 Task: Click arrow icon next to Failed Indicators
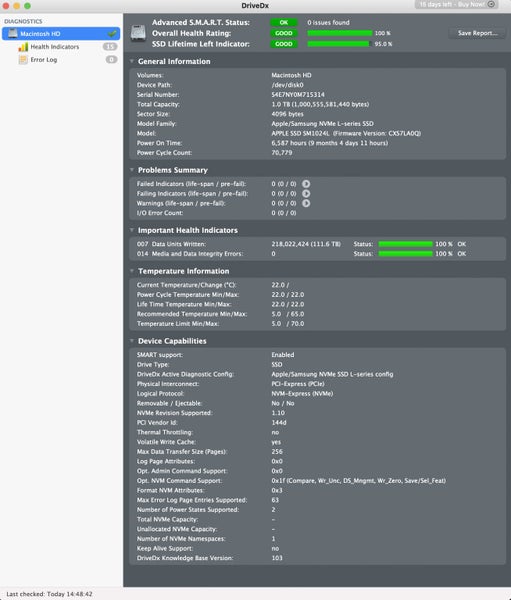(306, 184)
